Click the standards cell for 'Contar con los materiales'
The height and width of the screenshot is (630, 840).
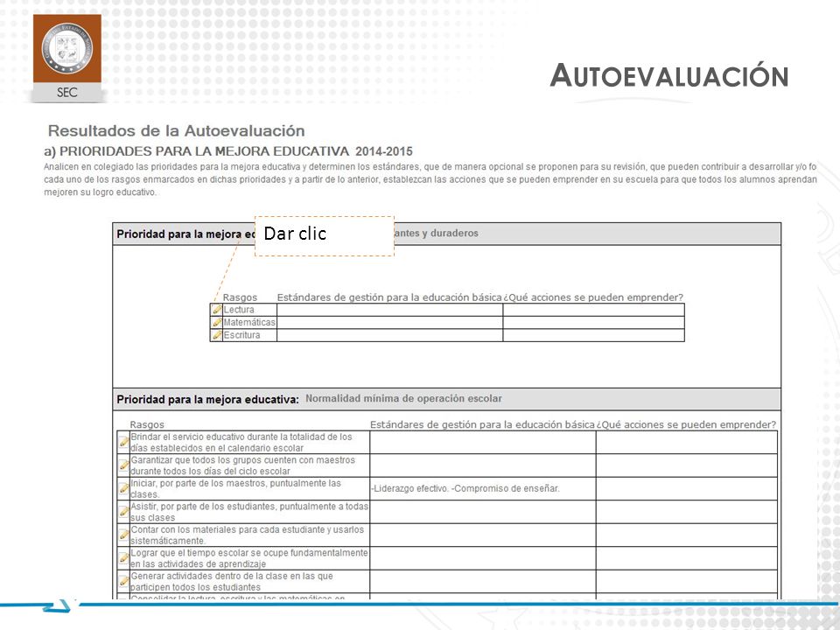[x=483, y=535]
